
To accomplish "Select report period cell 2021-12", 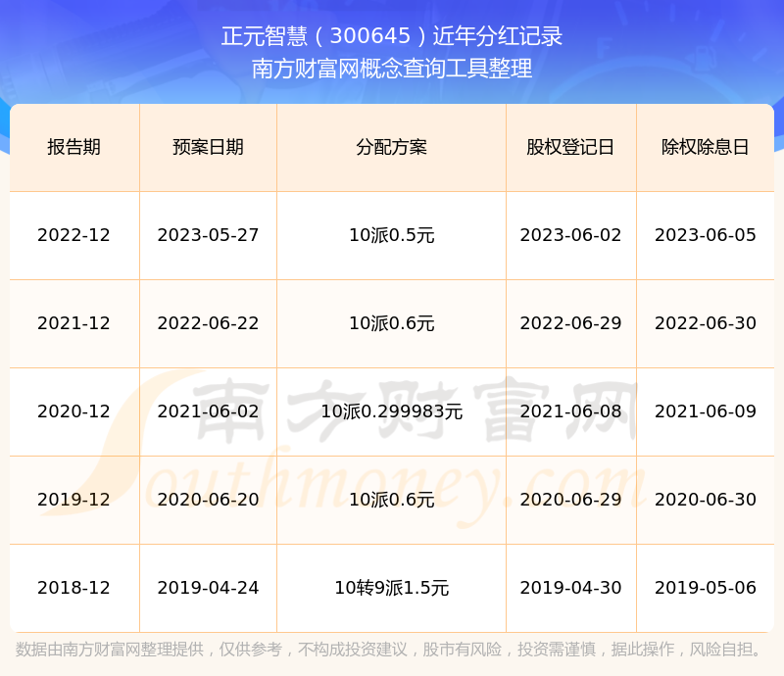I will [74, 323].
